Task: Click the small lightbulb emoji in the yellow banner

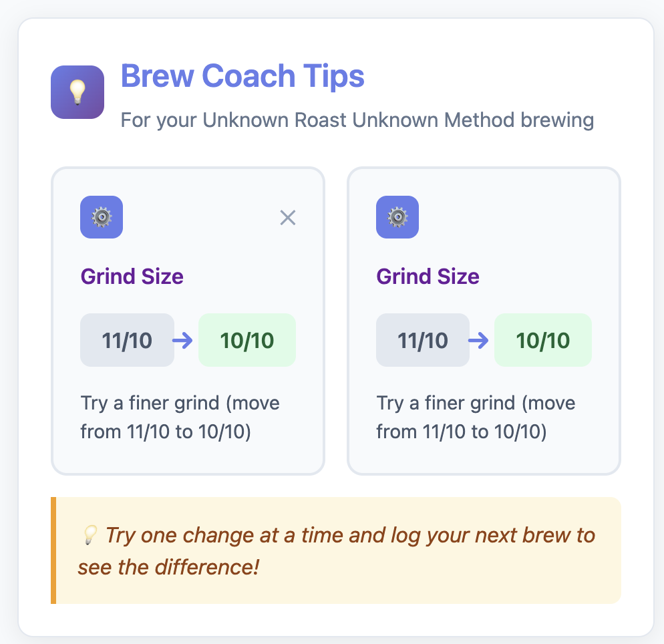Action: tap(90, 536)
